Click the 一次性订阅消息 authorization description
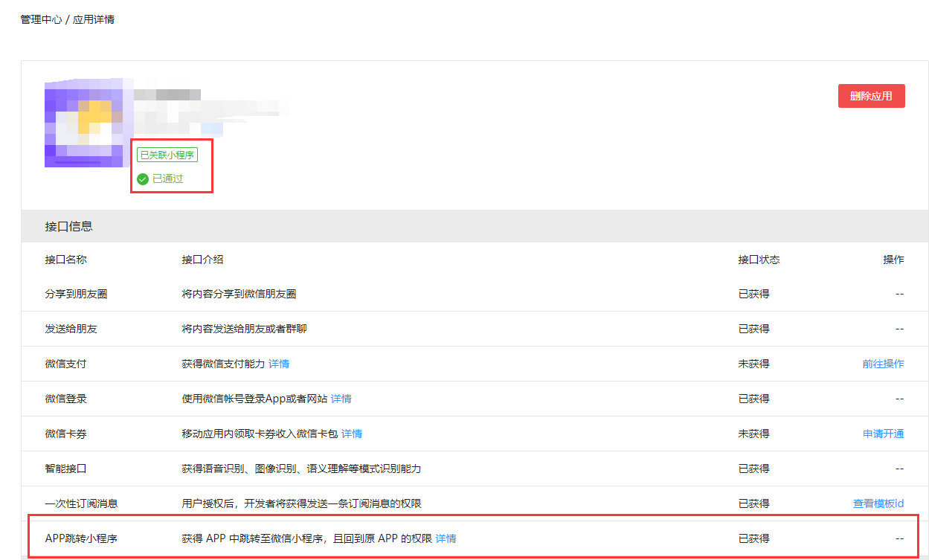Viewport: 929px width, 560px height. point(301,503)
